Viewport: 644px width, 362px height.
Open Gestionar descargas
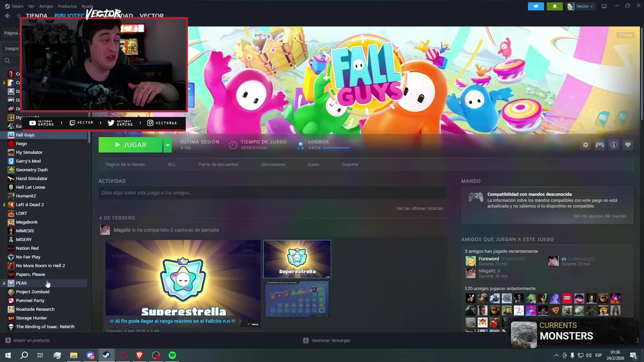tap(326, 340)
